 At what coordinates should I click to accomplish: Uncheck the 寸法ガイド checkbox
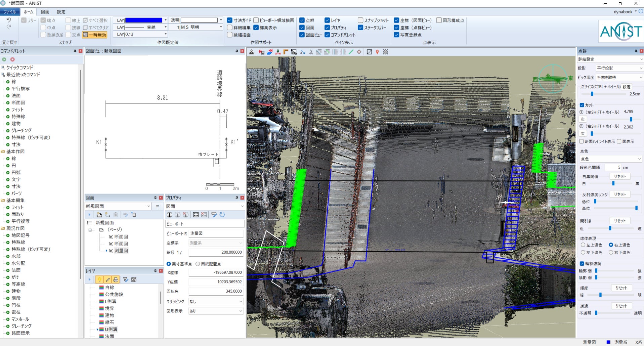pos(230,20)
